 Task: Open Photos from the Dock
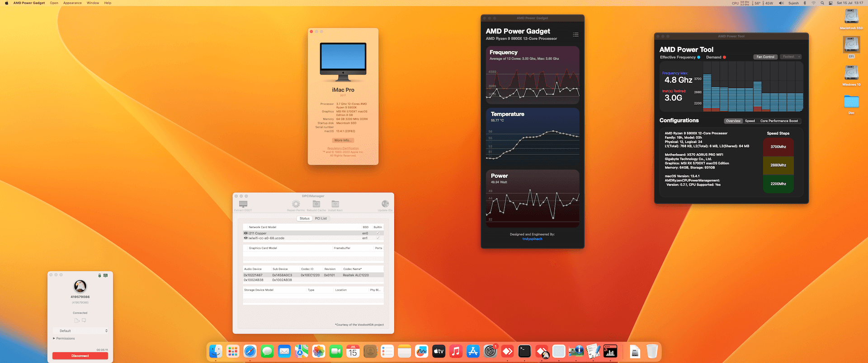(x=319, y=351)
